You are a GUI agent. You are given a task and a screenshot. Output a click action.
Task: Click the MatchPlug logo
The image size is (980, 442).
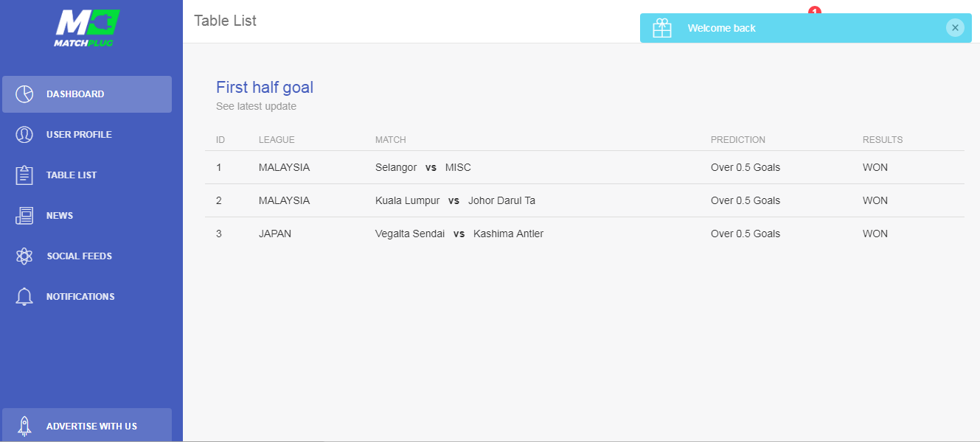click(87, 28)
